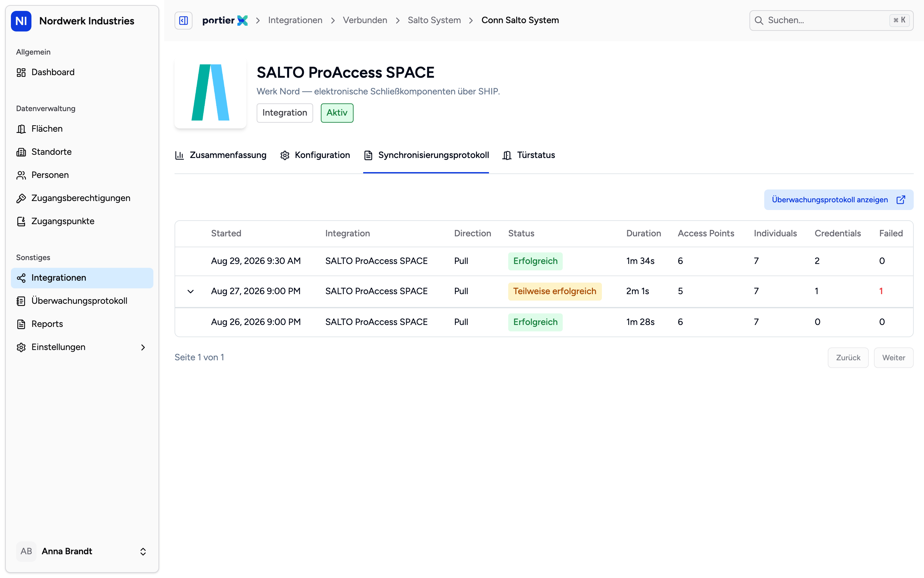
Task: Click the Started column header
Action: (x=226, y=233)
